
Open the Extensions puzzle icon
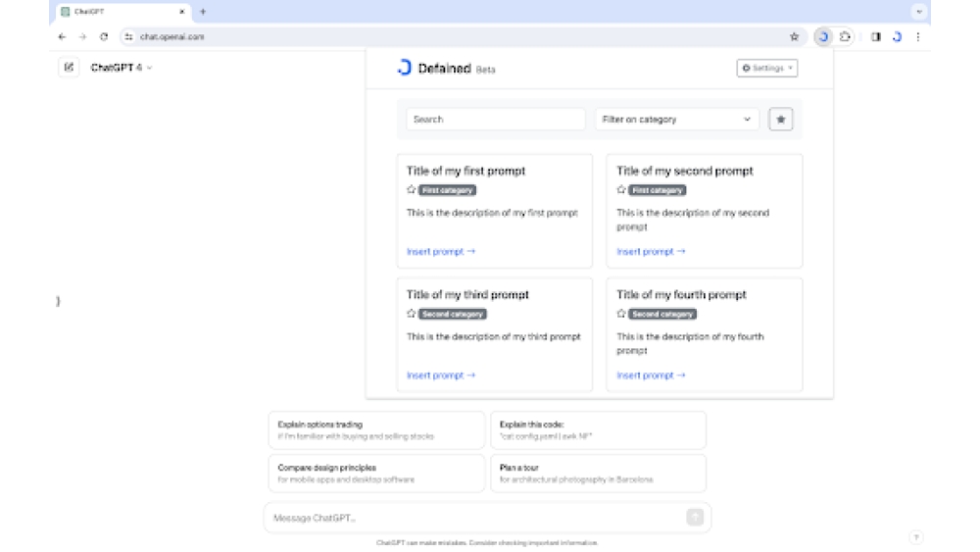click(845, 37)
